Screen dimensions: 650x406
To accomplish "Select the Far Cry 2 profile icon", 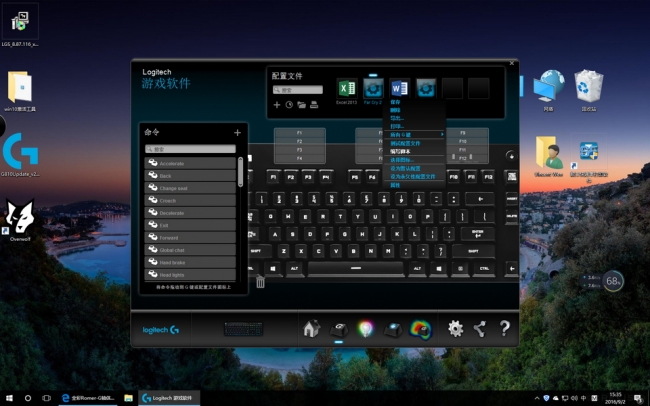I will pos(373,88).
